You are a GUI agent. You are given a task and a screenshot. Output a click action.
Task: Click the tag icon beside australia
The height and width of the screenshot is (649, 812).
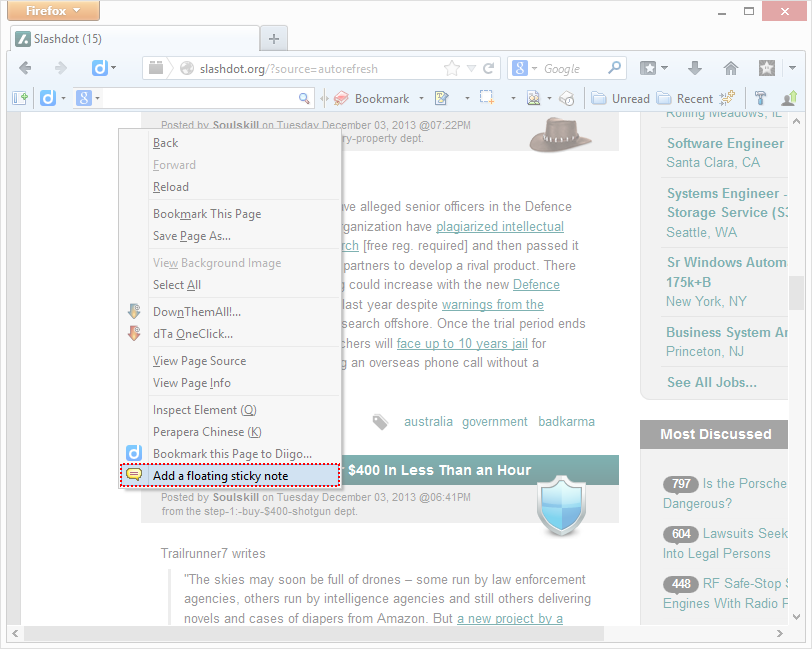click(x=381, y=422)
